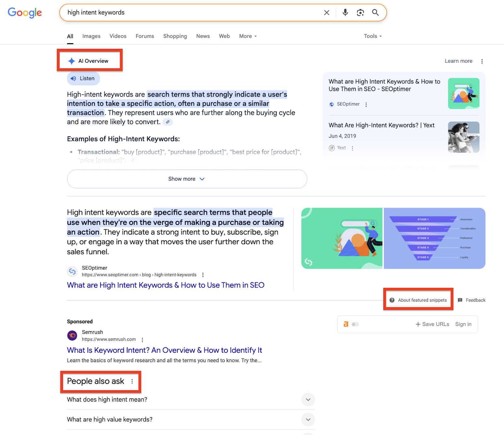
Task: Expand 'What does high intent mean?' question
Action: click(191, 399)
